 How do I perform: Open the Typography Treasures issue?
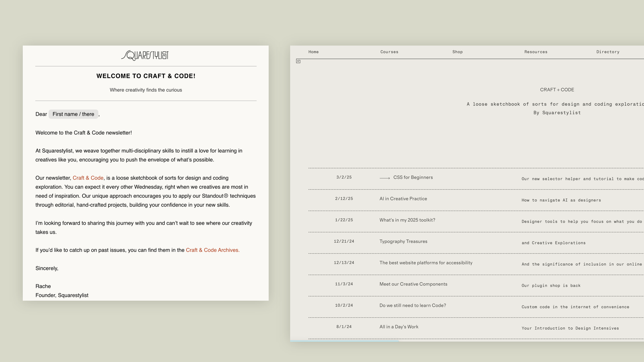click(403, 242)
